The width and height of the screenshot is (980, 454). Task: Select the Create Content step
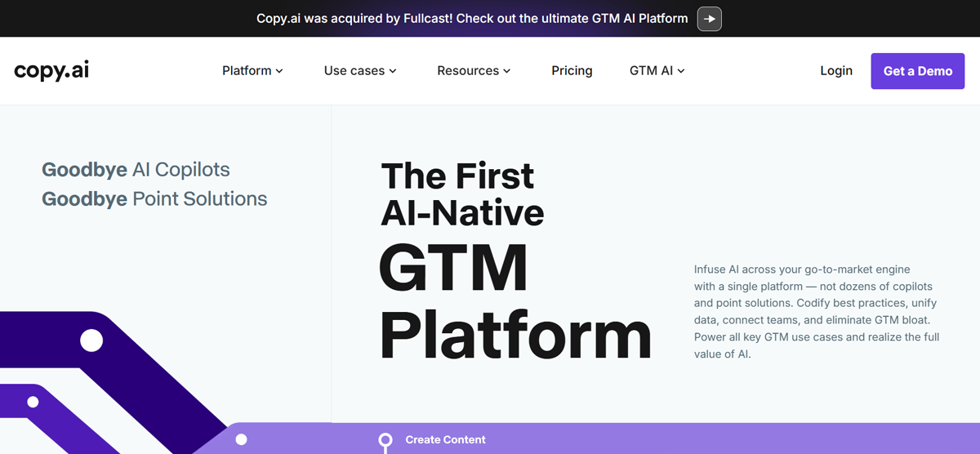coord(445,439)
